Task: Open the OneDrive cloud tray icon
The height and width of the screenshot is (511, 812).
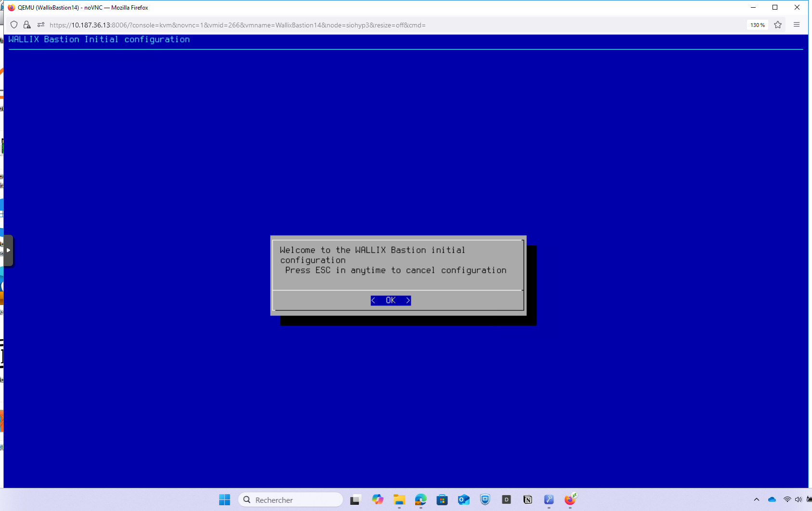Action: [772, 500]
